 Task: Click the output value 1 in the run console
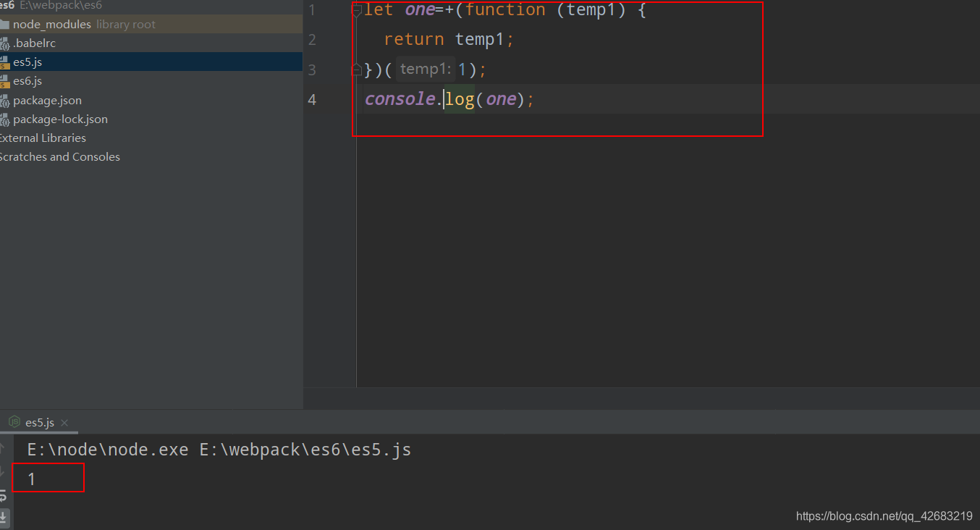(x=32, y=479)
